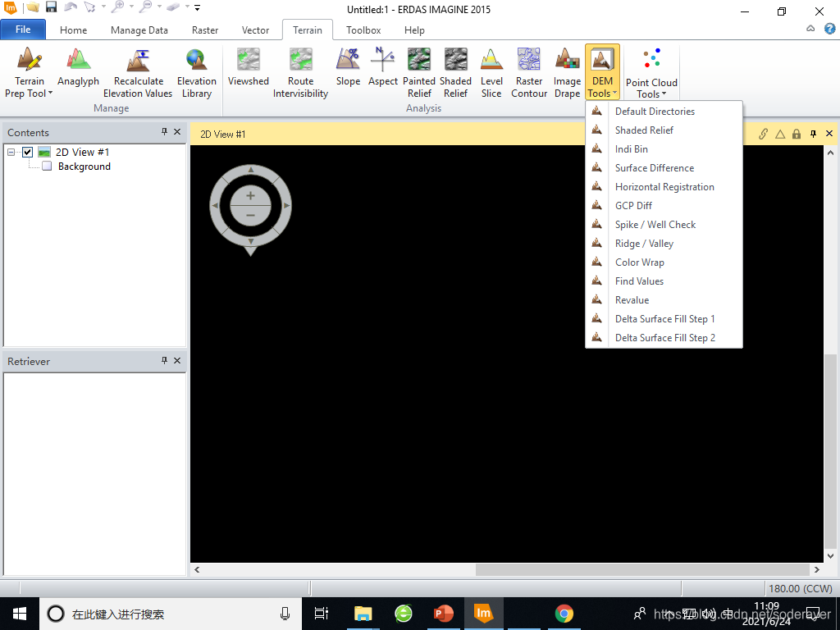This screenshot has height=630, width=840.
Task: Select Color Wrap menu entry
Action: [664, 262]
